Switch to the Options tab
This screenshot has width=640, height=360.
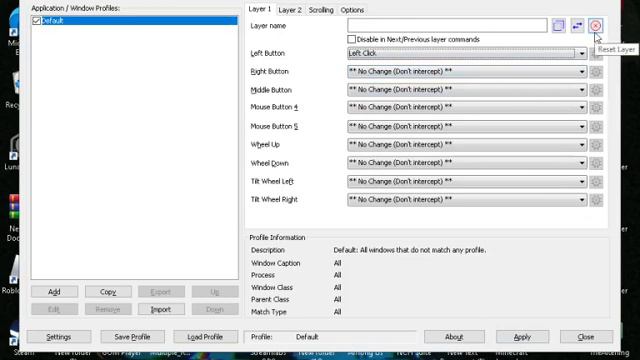pos(352,10)
